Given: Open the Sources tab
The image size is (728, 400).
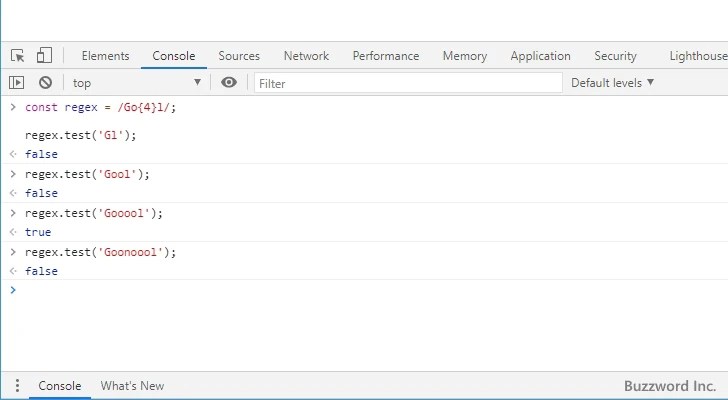Looking at the screenshot, I should (x=239, y=56).
